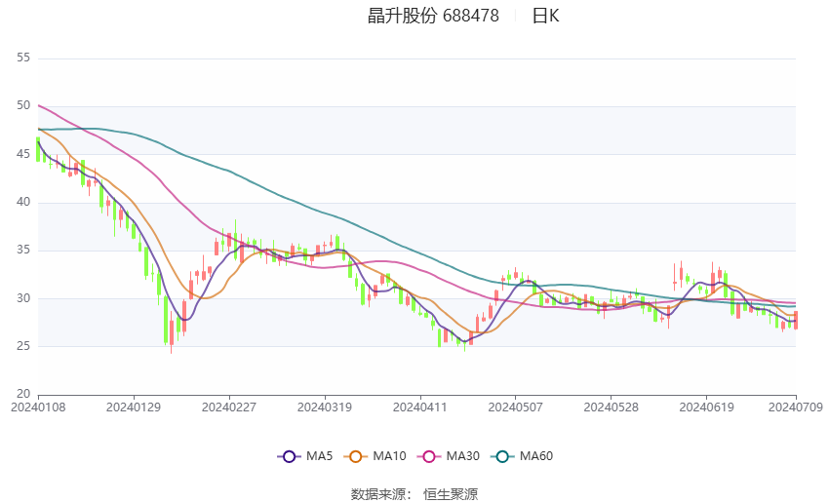Click the y-axis value 55
The image size is (829, 504).
point(23,58)
